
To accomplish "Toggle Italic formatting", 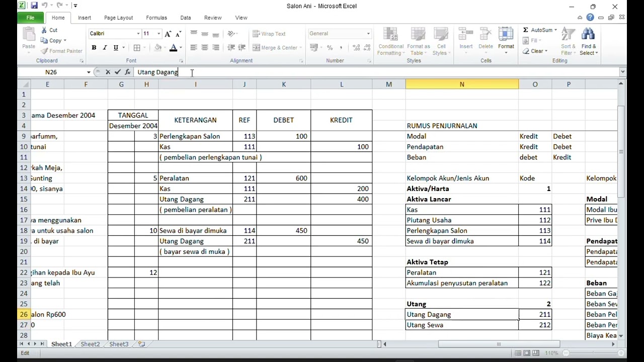I will [x=105, y=48].
